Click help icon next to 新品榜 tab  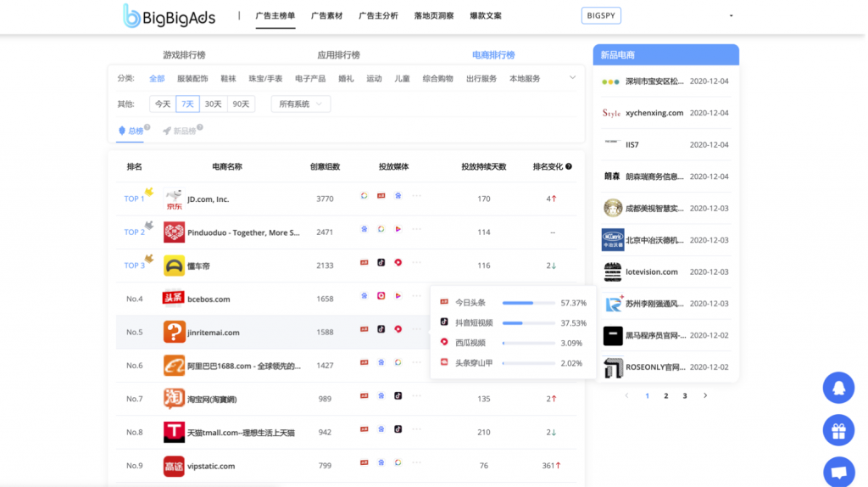200,127
